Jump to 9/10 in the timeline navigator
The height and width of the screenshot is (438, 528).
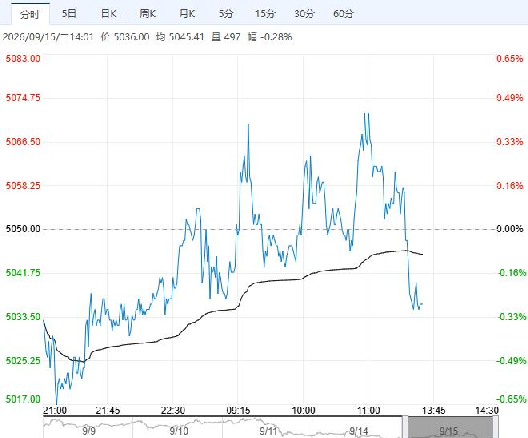[179, 431]
